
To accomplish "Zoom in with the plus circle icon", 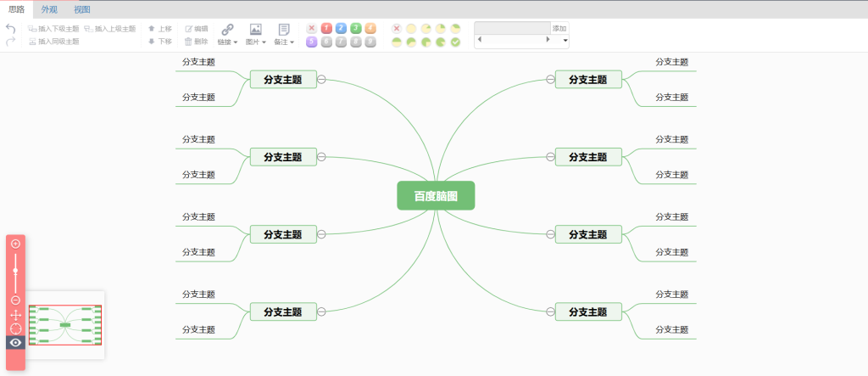I will (x=15, y=244).
